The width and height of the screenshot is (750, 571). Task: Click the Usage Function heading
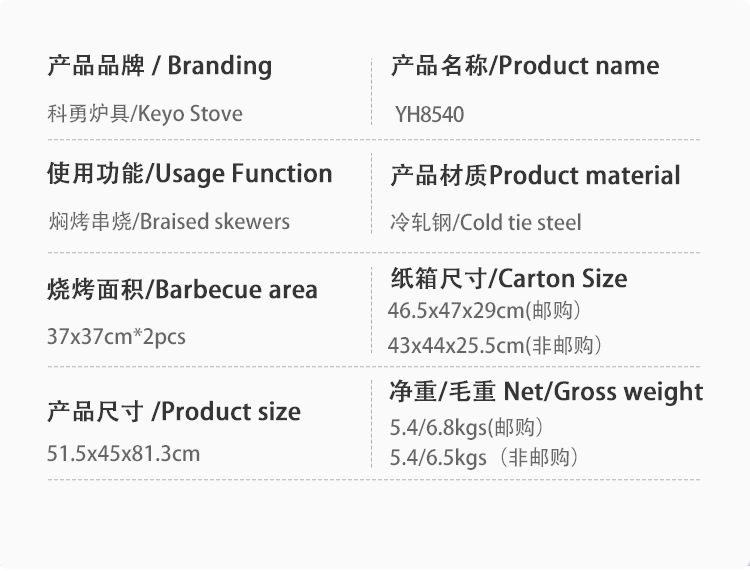189,173
